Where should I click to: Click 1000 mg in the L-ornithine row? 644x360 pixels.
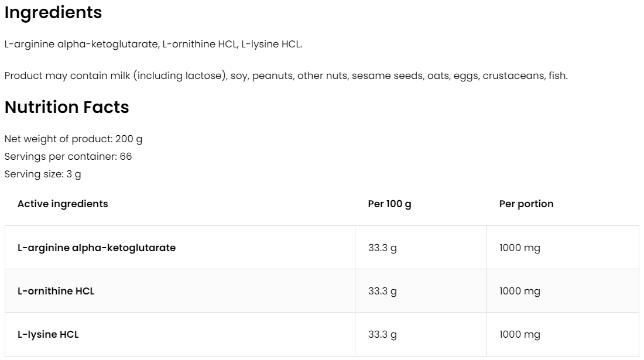pos(519,291)
